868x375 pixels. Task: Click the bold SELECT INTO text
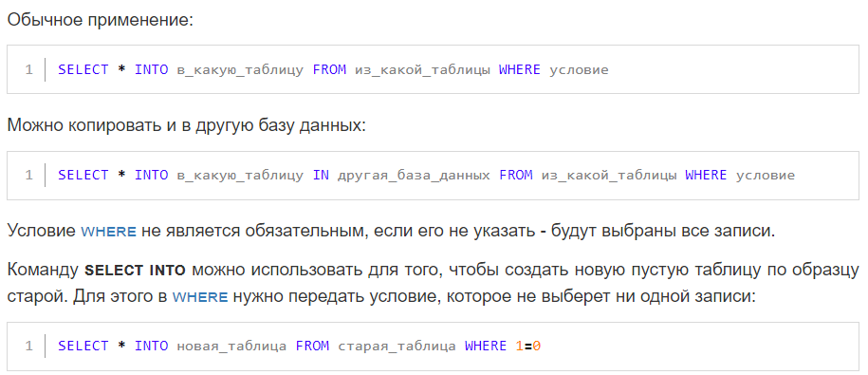(x=135, y=271)
